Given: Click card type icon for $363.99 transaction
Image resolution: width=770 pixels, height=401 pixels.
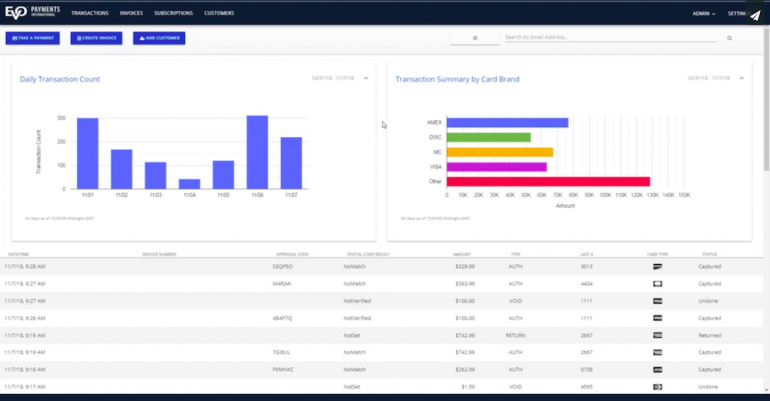Looking at the screenshot, I should pos(657,284).
